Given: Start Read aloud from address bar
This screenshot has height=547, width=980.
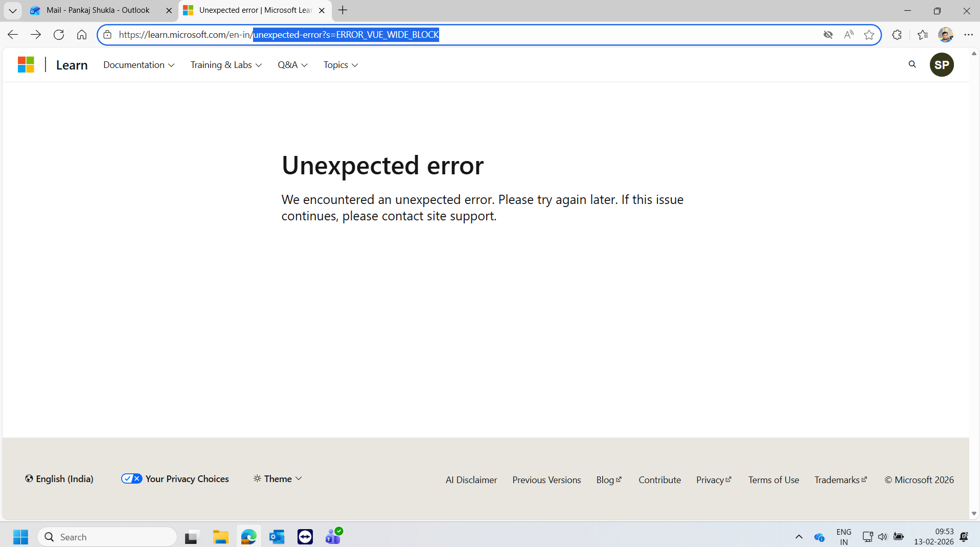Looking at the screenshot, I should coord(849,35).
